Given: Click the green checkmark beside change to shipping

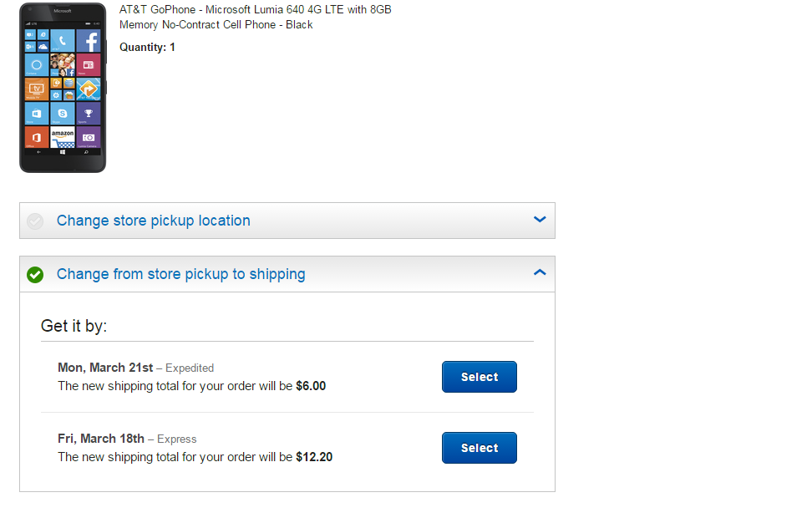Looking at the screenshot, I should (x=35, y=274).
